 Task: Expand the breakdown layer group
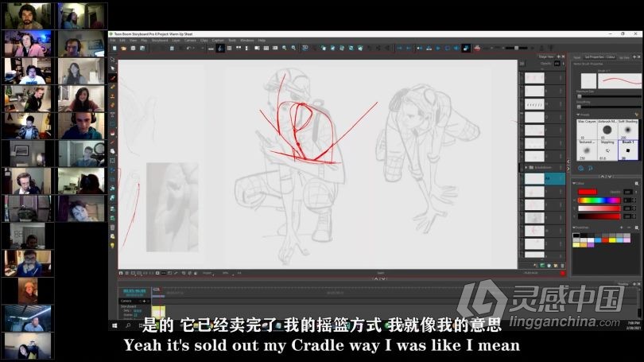point(526,167)
